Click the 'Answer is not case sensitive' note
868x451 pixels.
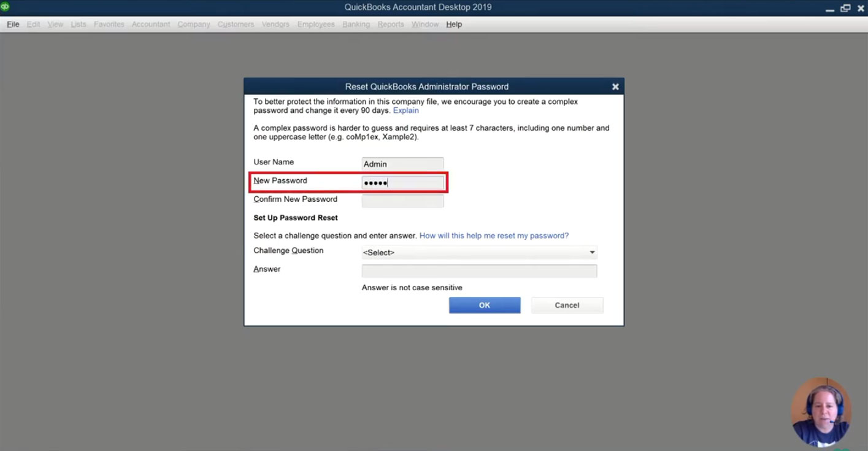click(x=412, y=288)
